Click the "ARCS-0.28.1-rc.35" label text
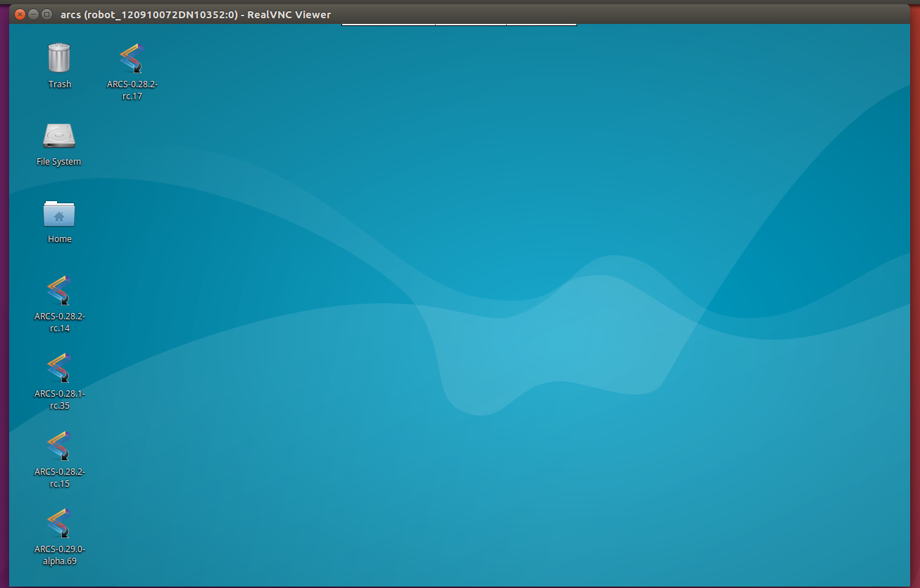 (60, 400)
